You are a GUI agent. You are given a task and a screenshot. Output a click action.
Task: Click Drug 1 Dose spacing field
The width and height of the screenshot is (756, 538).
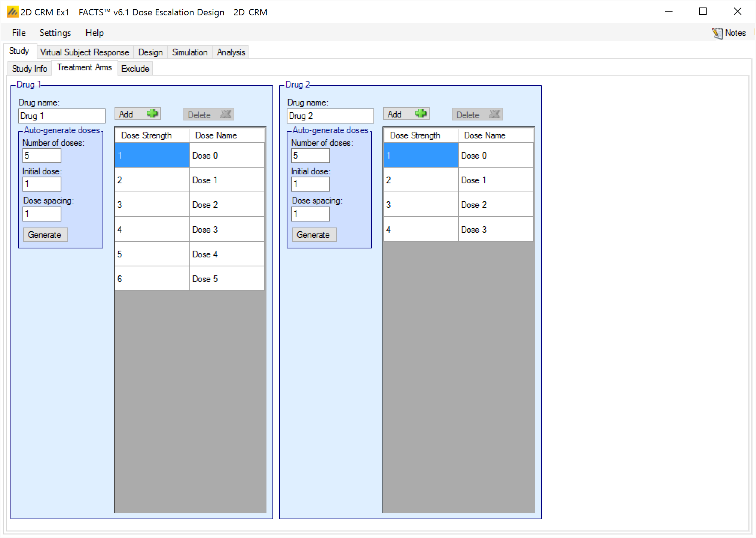coord(42,214)
